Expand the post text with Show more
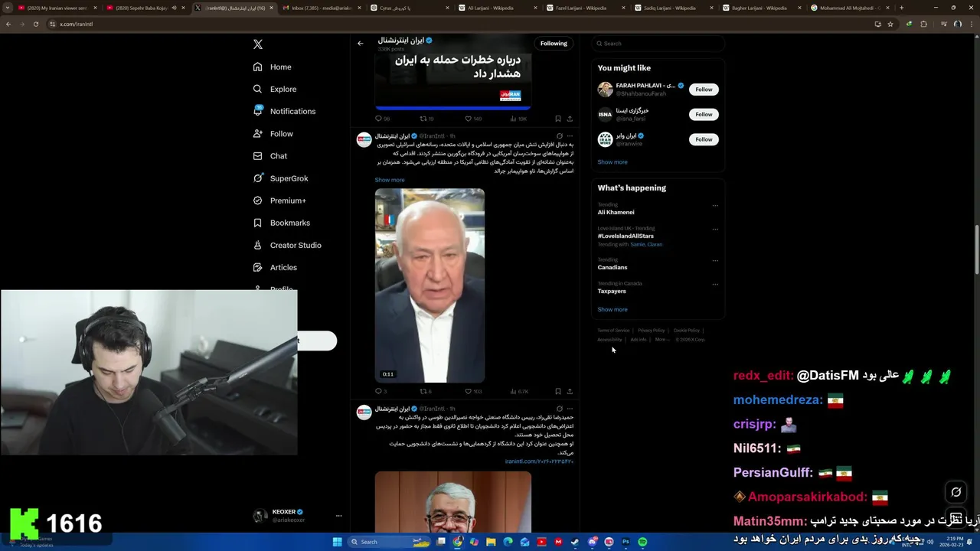The height and width of the screenshot is (551, 980). (390, 180)
